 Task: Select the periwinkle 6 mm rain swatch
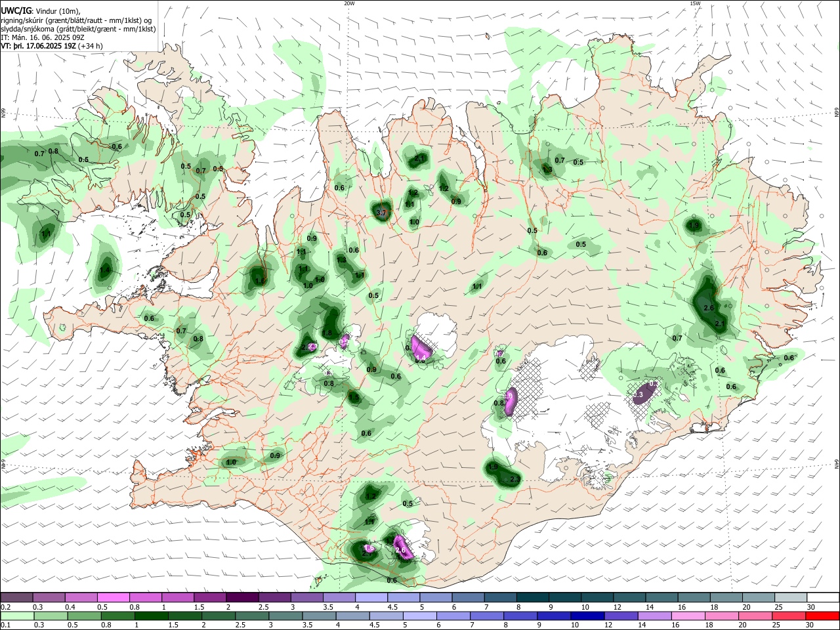pyautogui.click(x=453, y=616)
